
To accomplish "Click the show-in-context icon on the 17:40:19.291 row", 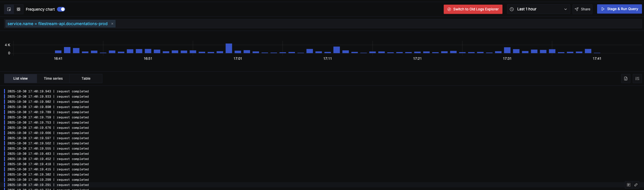I will click(x=629, y=185).
